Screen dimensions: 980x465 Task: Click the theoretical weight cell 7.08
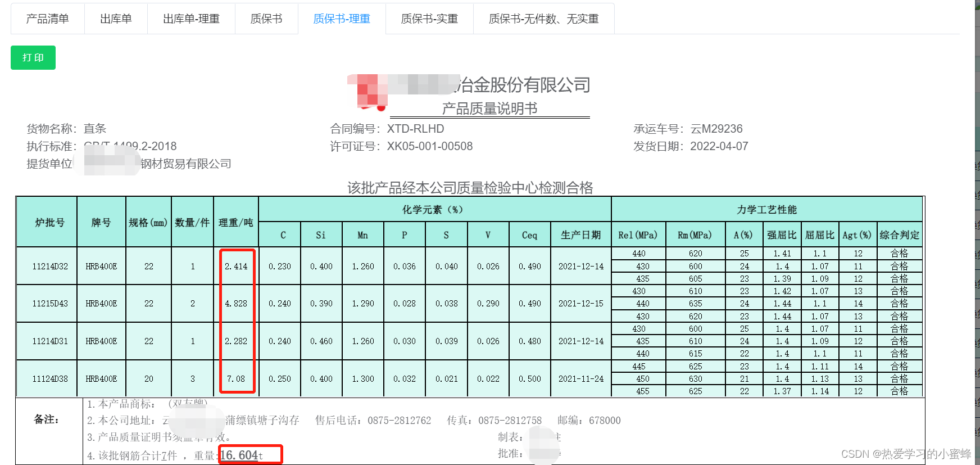click(x=236, y=378)
